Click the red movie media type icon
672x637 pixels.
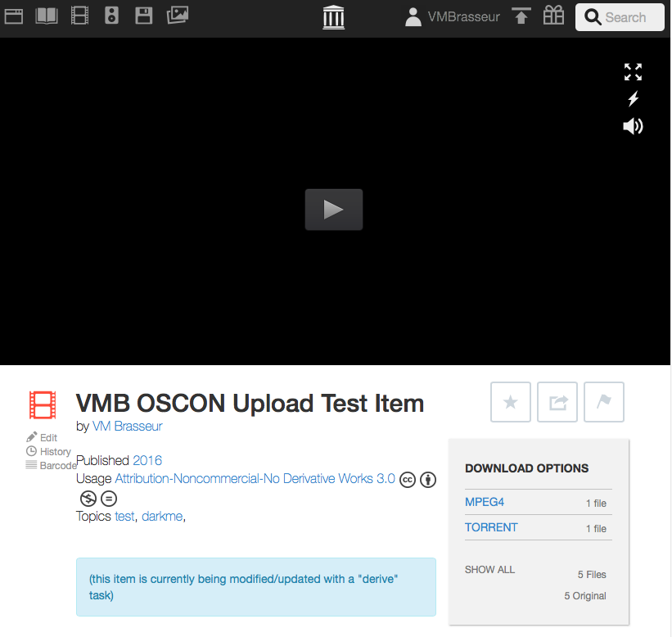click(43, 404)
